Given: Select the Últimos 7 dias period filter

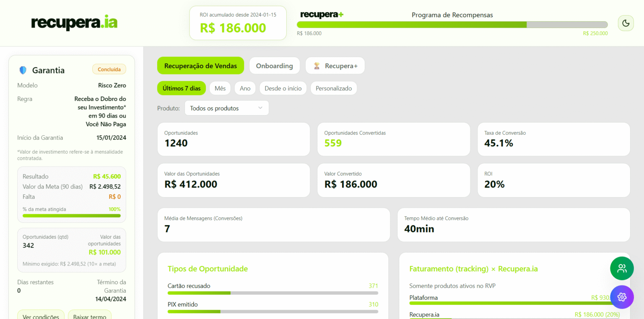Looking at the screenshot, I should (x=182, y=88).
